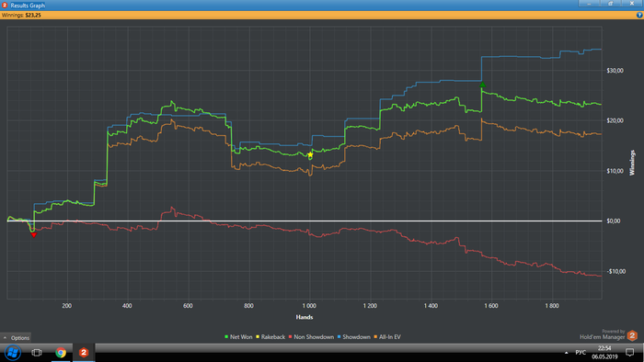The image size is (644, 362).
Task: Click the $10,00 axis label
Action: point(615,171)
